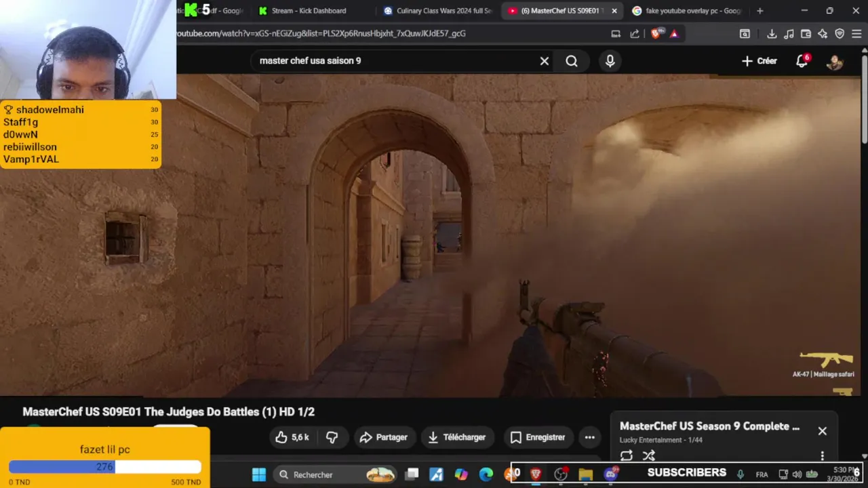
Task: Open the Copilot icon on the taskbar
Action: 461,474
